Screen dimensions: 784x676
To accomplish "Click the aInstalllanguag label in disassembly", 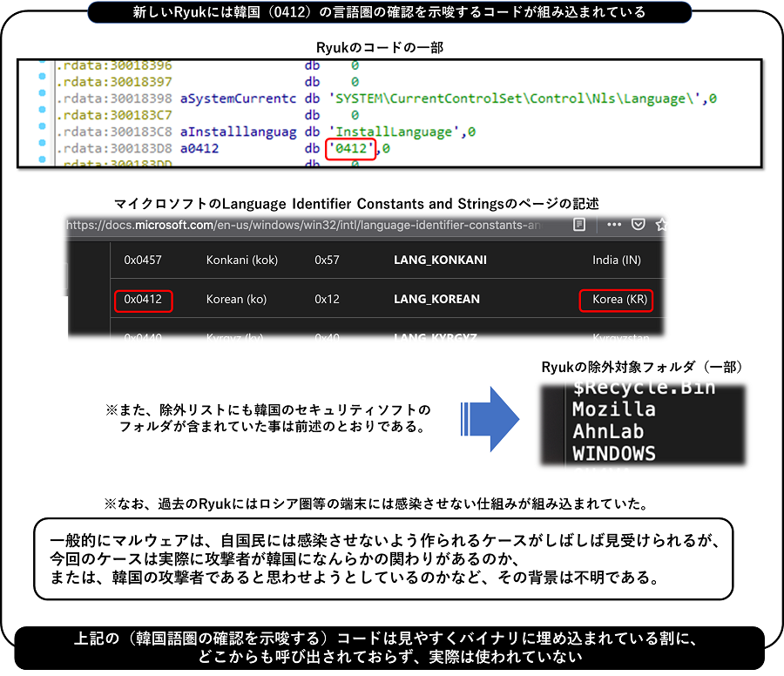I will point(238,132).
